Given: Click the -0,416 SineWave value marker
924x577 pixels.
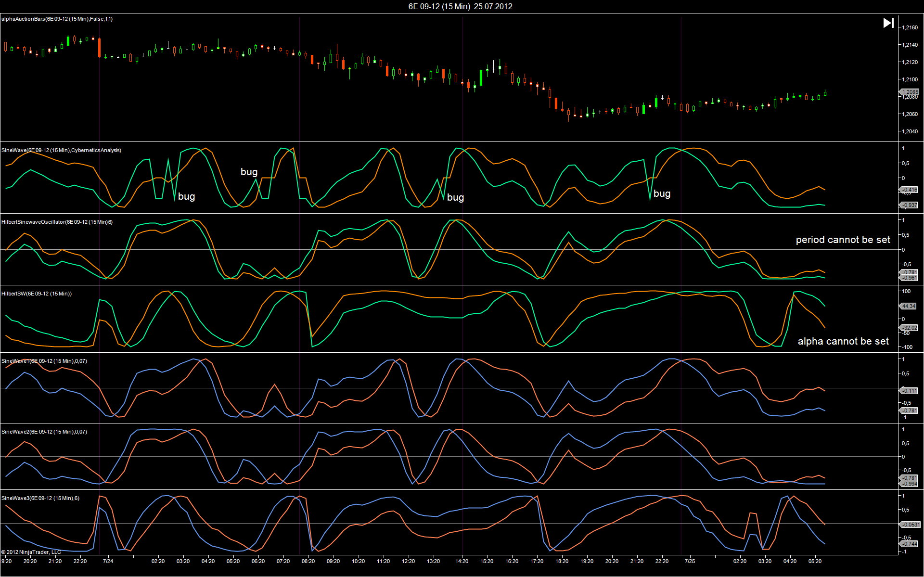Looking at the screenshot, I should point(910,190).
